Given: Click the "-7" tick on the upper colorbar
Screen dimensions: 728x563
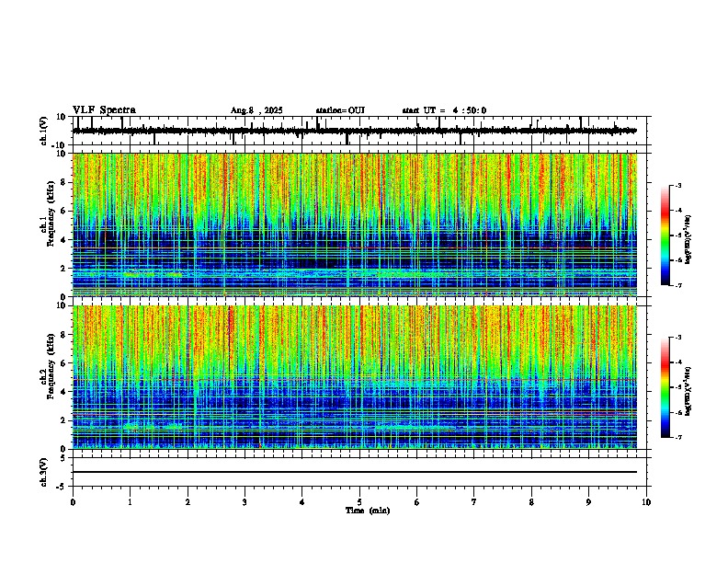Looking at the screenshot, I should [678, 285].
